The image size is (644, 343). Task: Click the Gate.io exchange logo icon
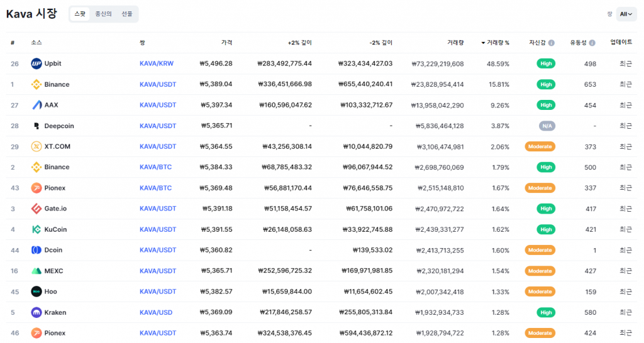[36, 209]
